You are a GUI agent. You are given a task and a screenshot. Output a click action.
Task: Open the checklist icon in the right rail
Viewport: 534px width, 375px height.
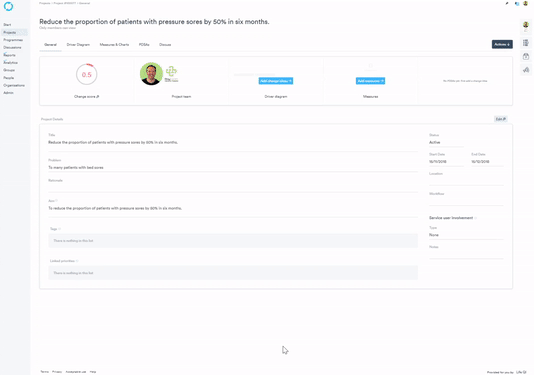click(526, 43)
